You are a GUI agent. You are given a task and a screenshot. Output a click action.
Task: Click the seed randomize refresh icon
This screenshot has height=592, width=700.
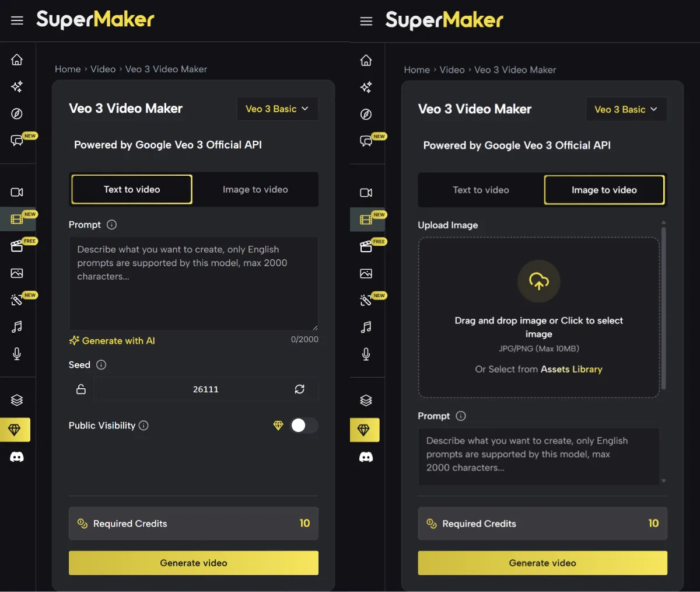pyautogui.click(x=299, y=389)
